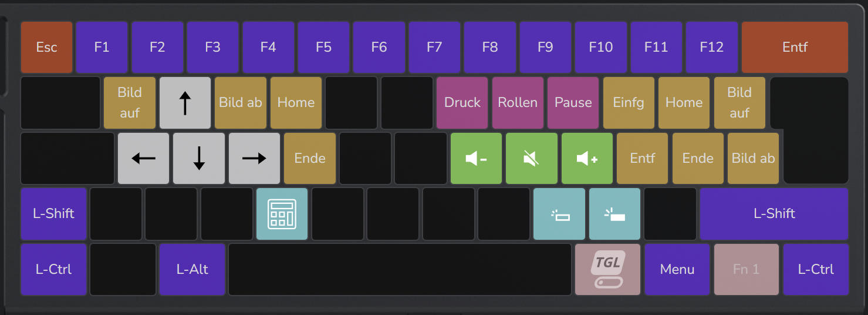Select the L-Alt key
Screen dimensions: 868x315
pyautogui.click(x=192, y=269)
